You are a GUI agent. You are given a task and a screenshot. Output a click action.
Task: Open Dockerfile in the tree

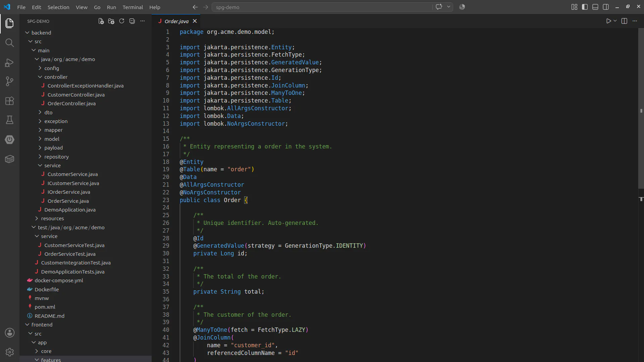click(86, 289)
